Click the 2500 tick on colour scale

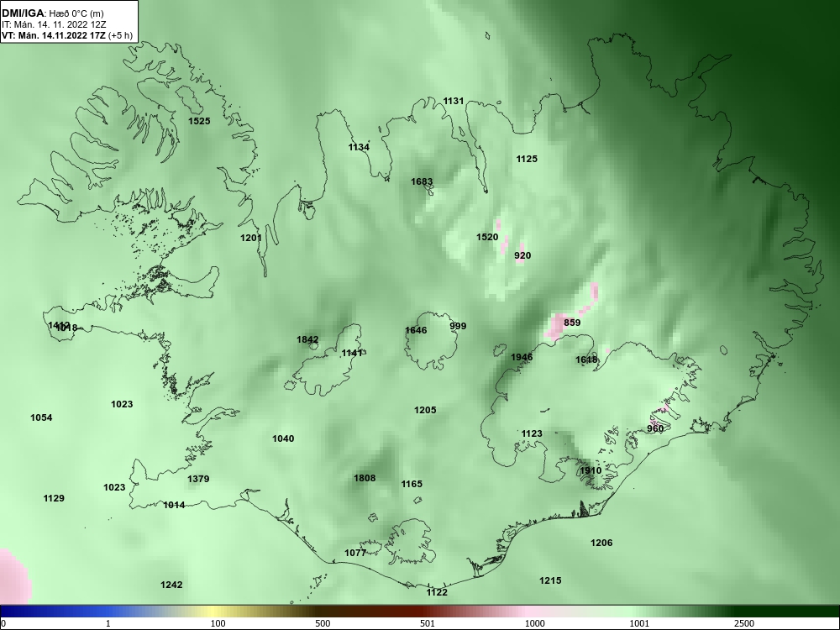tap(744, 623)
